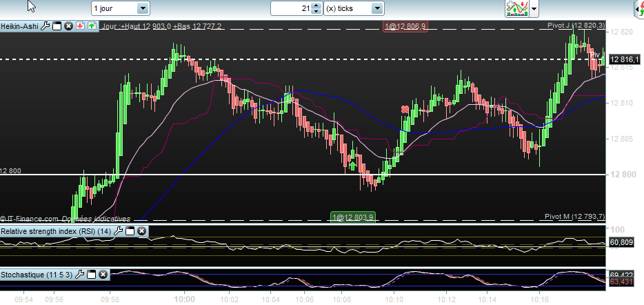Open Stochastique settings wrench icon

[80, 274]
